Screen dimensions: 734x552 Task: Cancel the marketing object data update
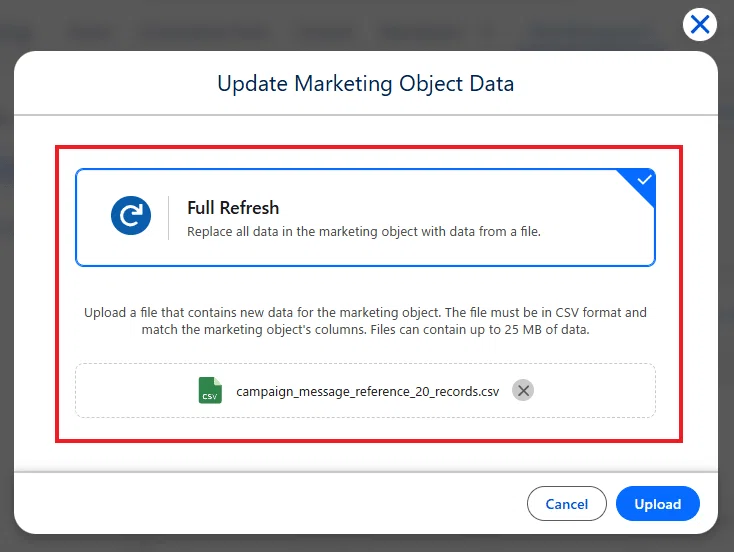click(566, 504)
